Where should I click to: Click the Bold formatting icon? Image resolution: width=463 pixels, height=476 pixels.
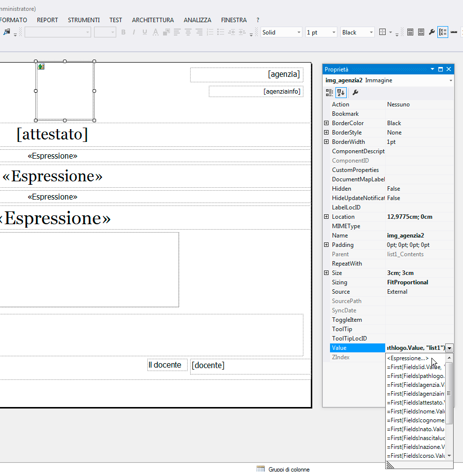(123, 32)
